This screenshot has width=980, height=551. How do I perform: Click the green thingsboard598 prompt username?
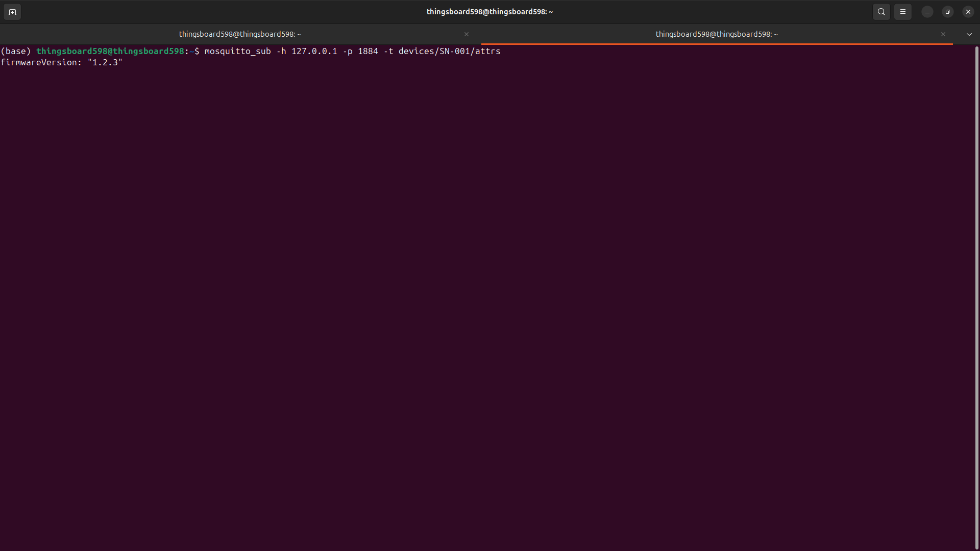point(71,51)
